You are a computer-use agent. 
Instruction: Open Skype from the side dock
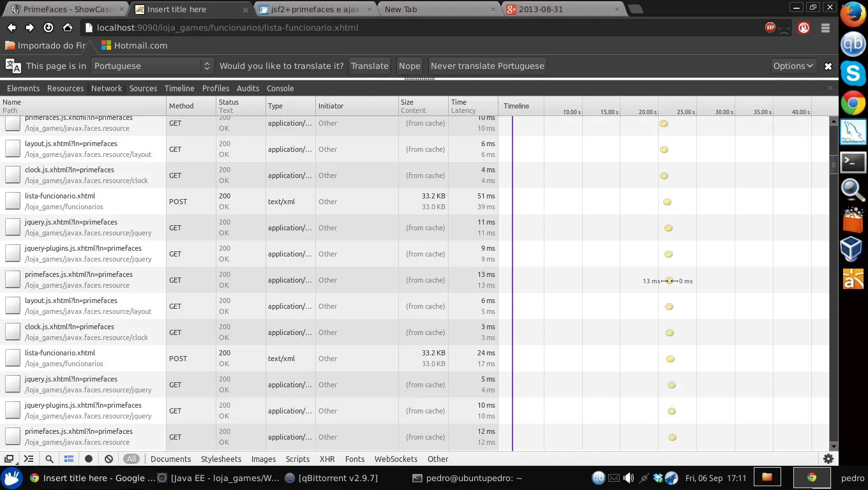[x=853, y=73]
